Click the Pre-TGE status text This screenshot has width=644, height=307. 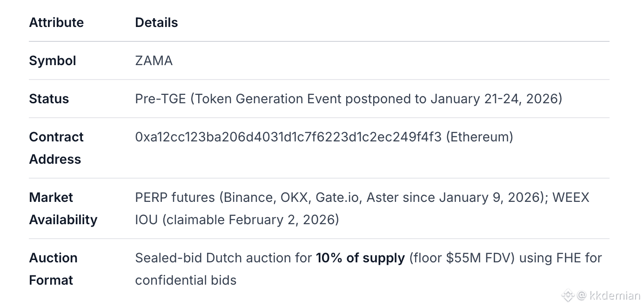[160, 99]
